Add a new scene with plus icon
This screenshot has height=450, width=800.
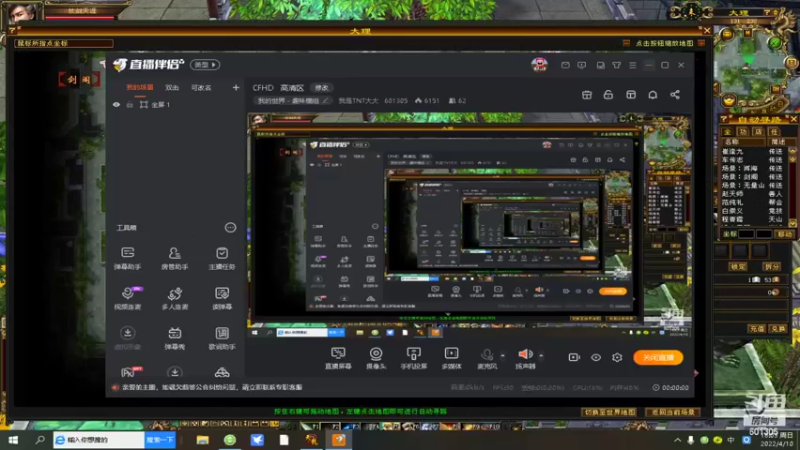pyautogui.click(x=236, y=88)
